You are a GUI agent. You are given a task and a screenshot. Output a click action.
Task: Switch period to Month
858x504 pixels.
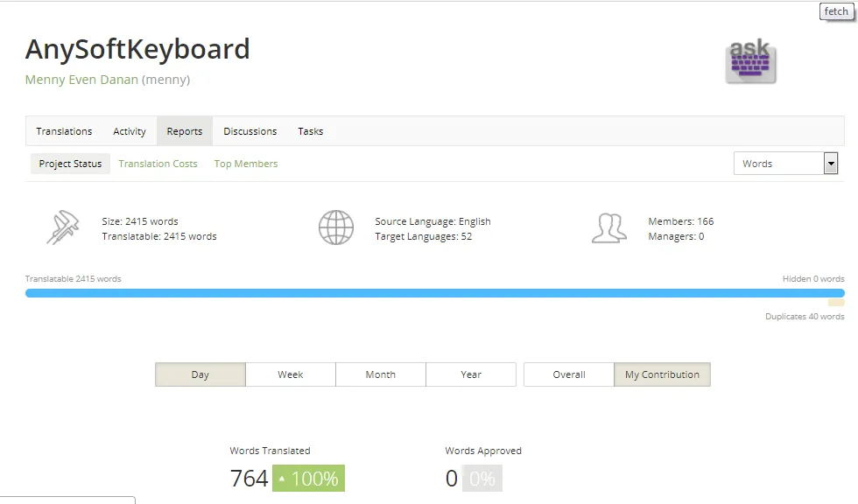click(x=381, y=374)
